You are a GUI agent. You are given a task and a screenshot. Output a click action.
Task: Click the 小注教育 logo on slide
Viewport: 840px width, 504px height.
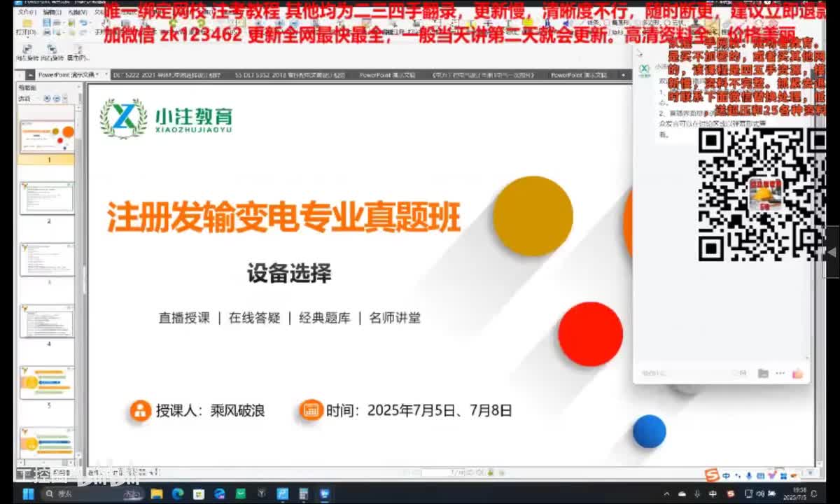click(x=165, y=119)
